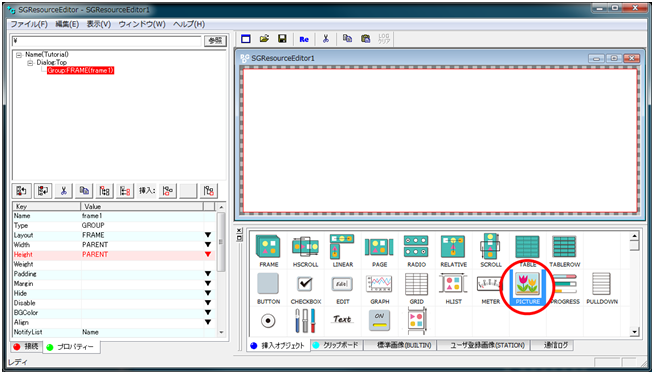Open the ファイル(F) menu
The width and height of the screenshot is (654, 374).
pyautogui.click(x=29, y=24)
